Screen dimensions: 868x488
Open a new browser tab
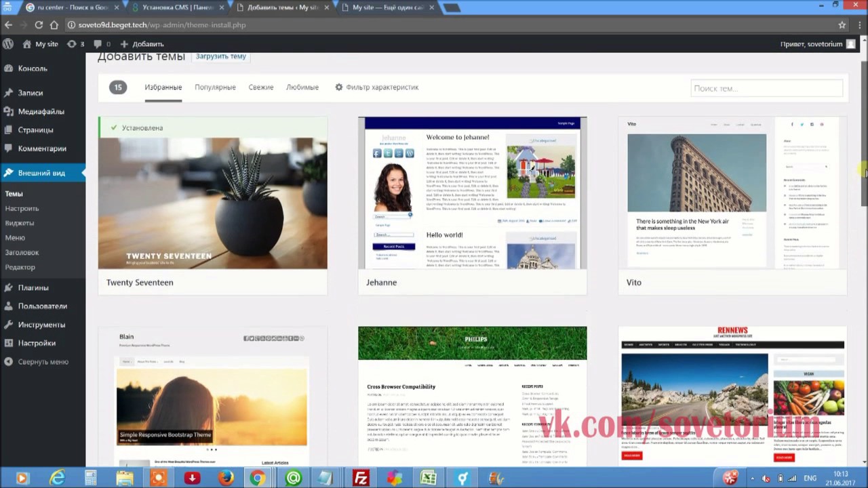[451, 8]
